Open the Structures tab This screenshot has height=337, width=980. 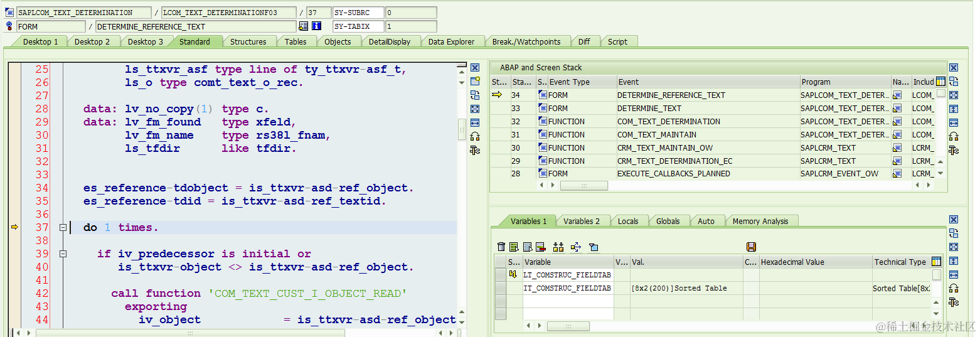[248, 42]
